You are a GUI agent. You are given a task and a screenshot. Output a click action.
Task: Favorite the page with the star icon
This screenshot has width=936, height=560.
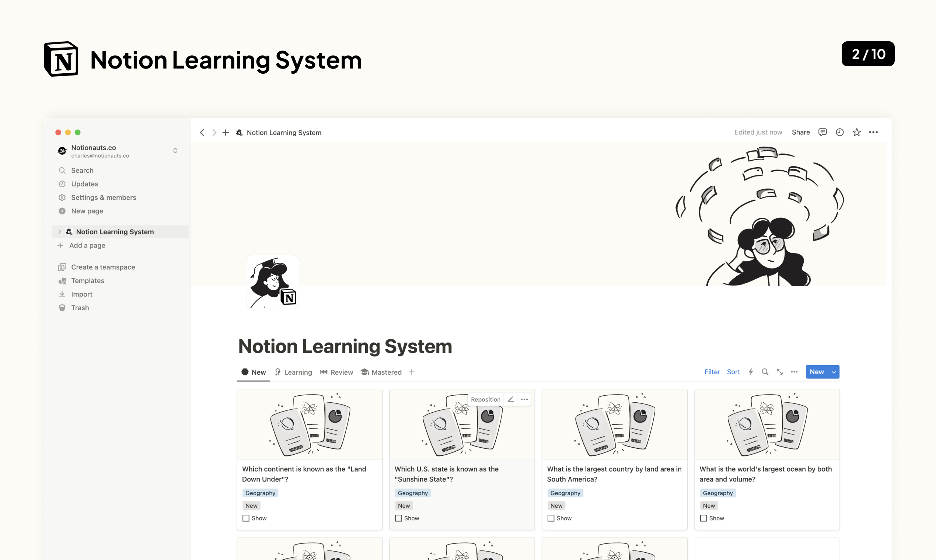click(x=856, y=132)
